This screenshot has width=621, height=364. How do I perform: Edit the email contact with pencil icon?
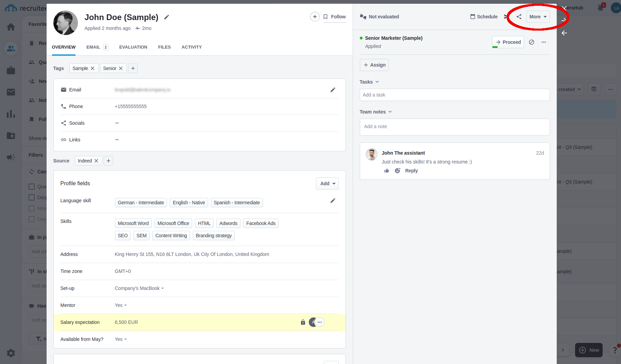pyautogui.click(x=333, y=90)
